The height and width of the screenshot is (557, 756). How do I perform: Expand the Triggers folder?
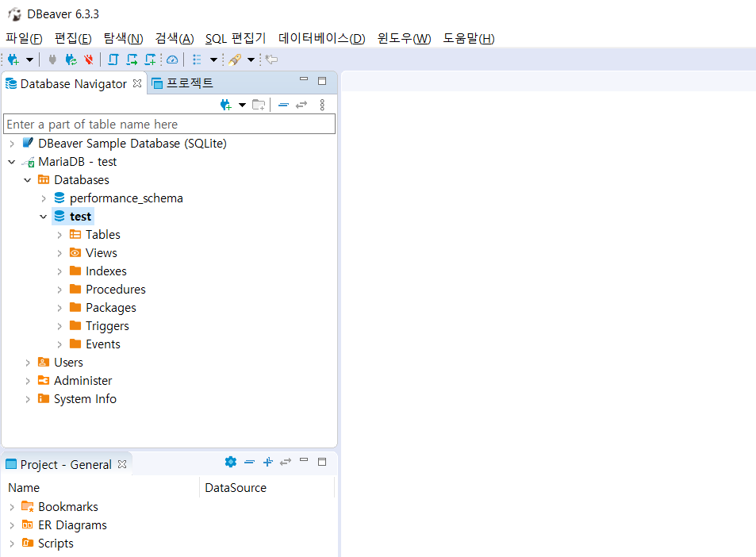point(59,326)
